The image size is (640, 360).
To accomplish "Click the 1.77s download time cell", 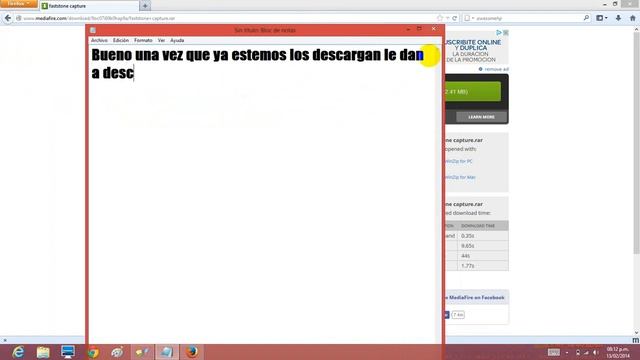I will point(483,266).
